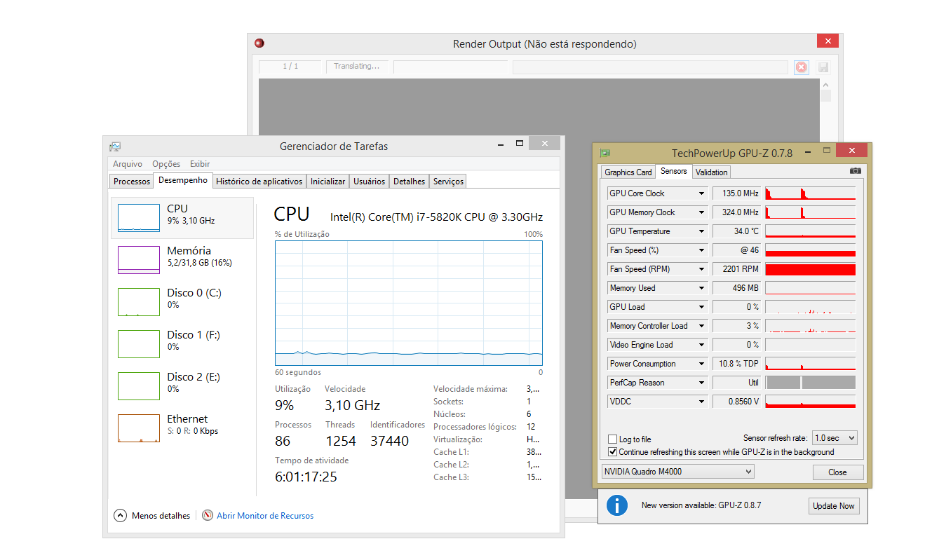
Task: Click the PerfCap Reason history bar
Action: coord(810,383)
